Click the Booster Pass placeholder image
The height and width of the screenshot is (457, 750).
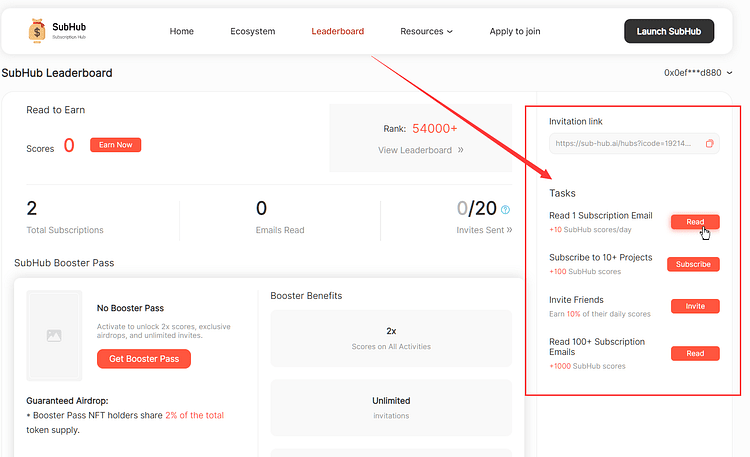(54, 335)
